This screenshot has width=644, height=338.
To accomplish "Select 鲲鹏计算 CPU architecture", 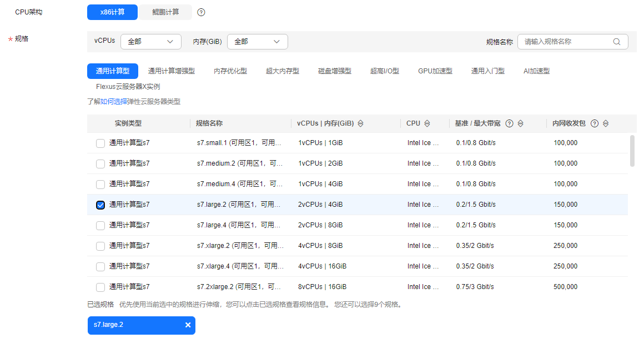I will click(x=166, y=12).
